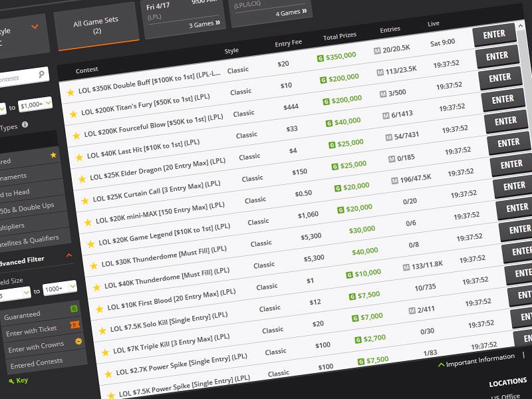Screen dimensions: 532x399
Task: Open the Key legend link
Action: [22, 380]
